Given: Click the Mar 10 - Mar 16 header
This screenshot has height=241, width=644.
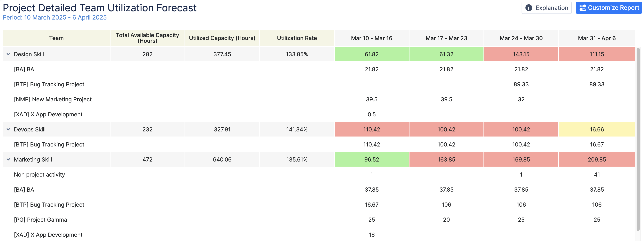Looking at the screenshot, I should coord(371,38).
